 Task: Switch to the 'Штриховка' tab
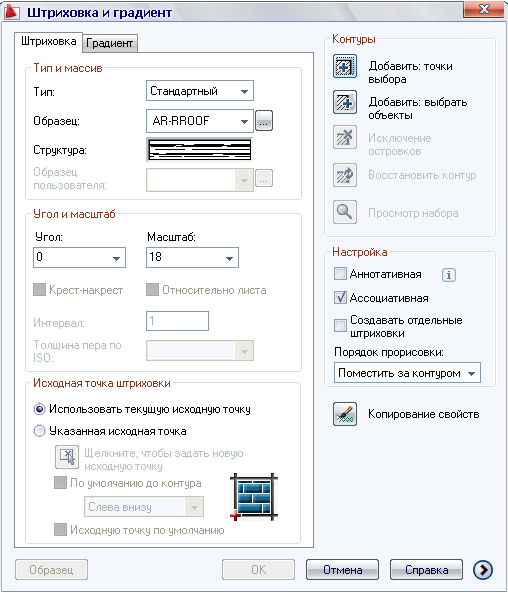48,41
